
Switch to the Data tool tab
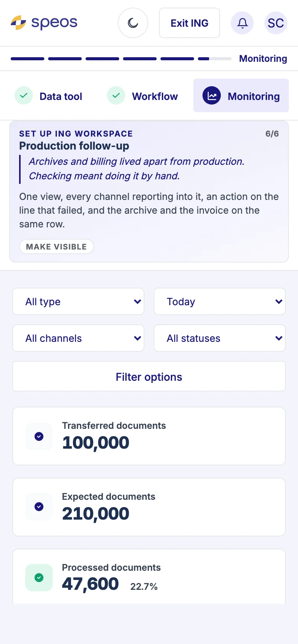[x=49, y=95]
